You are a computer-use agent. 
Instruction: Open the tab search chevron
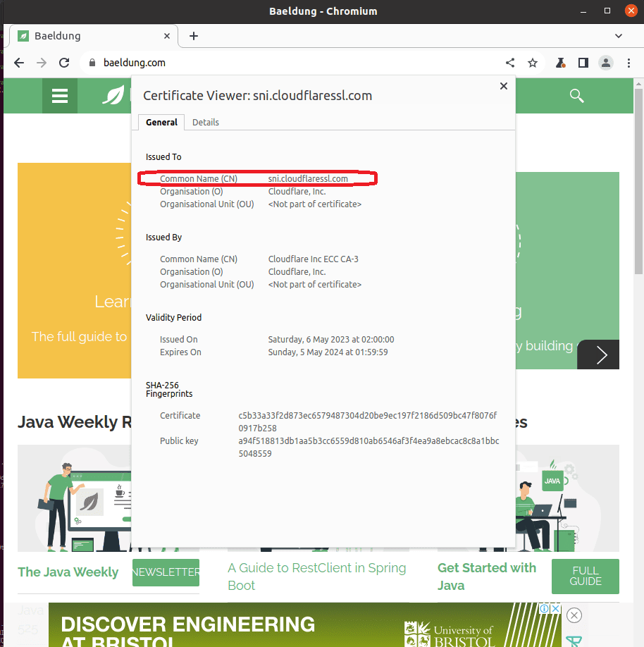point(618,35)
